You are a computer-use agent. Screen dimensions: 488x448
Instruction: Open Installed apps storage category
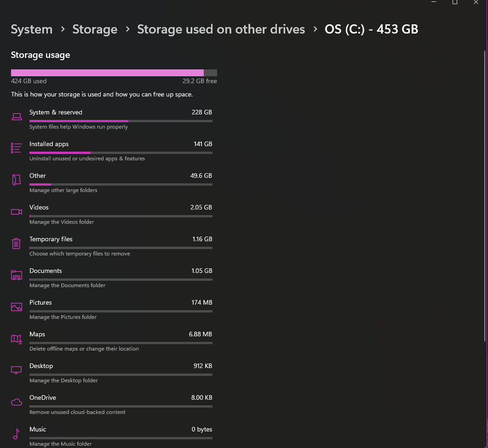(49, 144)
